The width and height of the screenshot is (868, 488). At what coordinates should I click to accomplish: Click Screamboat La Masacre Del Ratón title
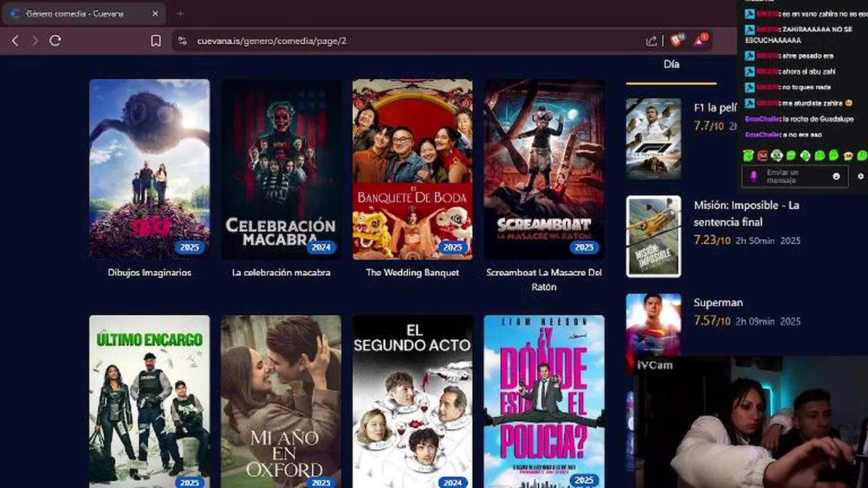544,279
